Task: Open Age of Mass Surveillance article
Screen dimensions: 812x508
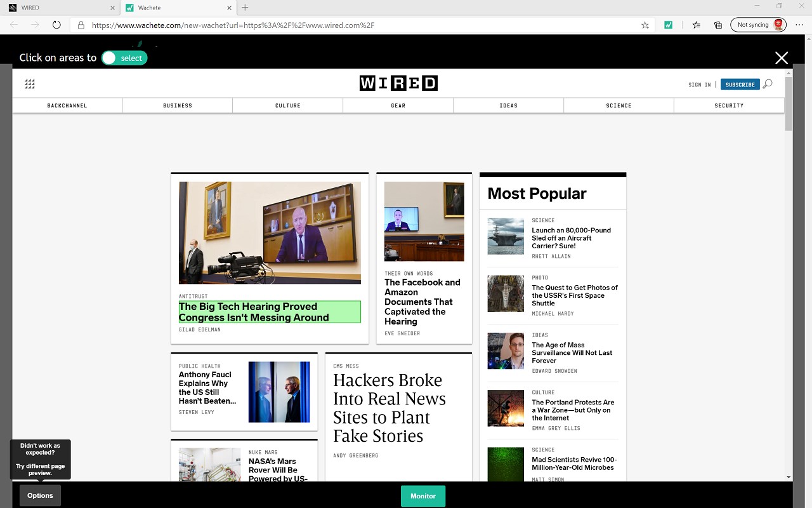Action: (x=572, y=353)
